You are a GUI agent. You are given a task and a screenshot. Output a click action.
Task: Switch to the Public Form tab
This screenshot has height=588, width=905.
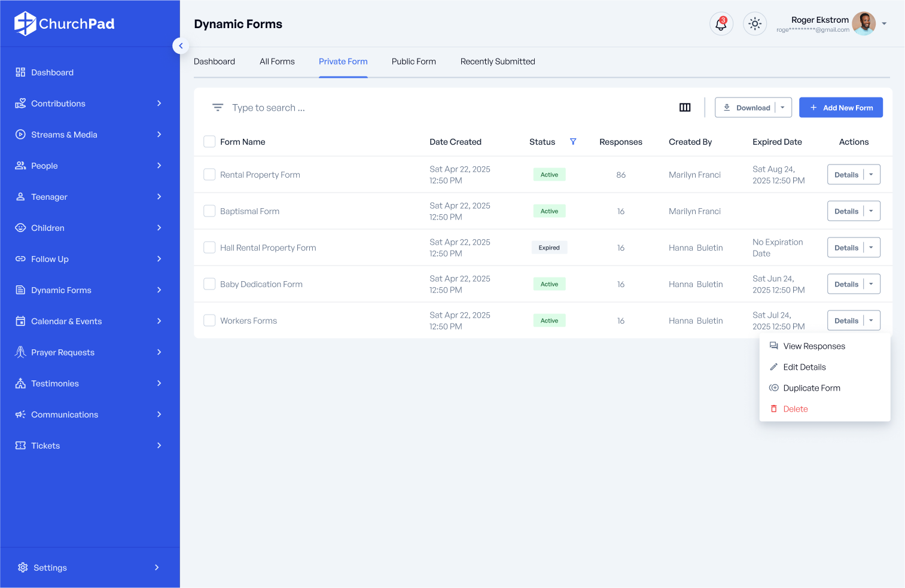tap(413, 62)
